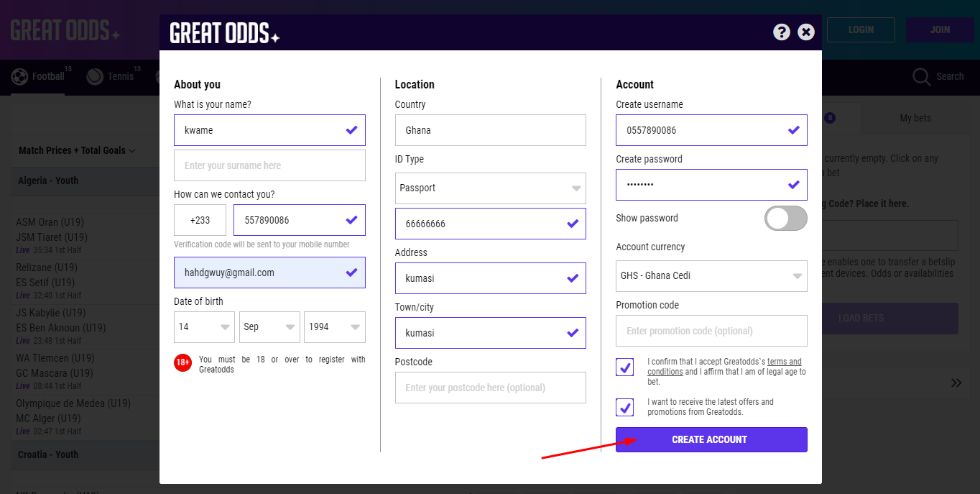This screenshot has width=980, height=494.
Task: Click the Great Odds logo in dialog header
Action: pyautogui.click(x=225, y=33)
